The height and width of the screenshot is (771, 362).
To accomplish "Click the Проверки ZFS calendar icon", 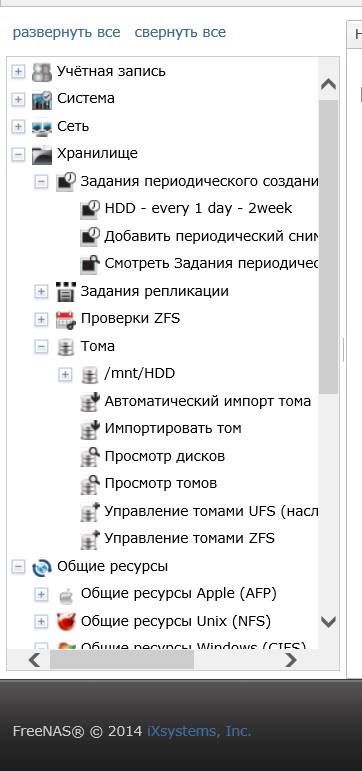I will click(65, 320).
